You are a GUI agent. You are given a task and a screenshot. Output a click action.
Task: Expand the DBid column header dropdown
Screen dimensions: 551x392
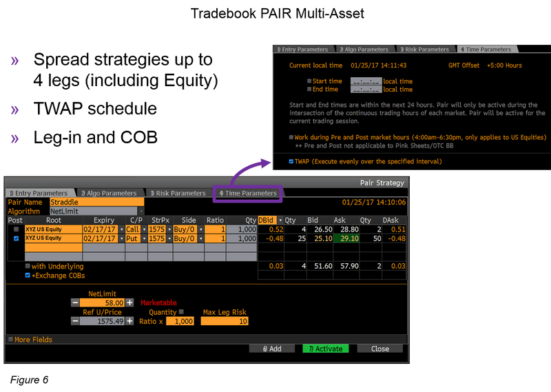281,220
